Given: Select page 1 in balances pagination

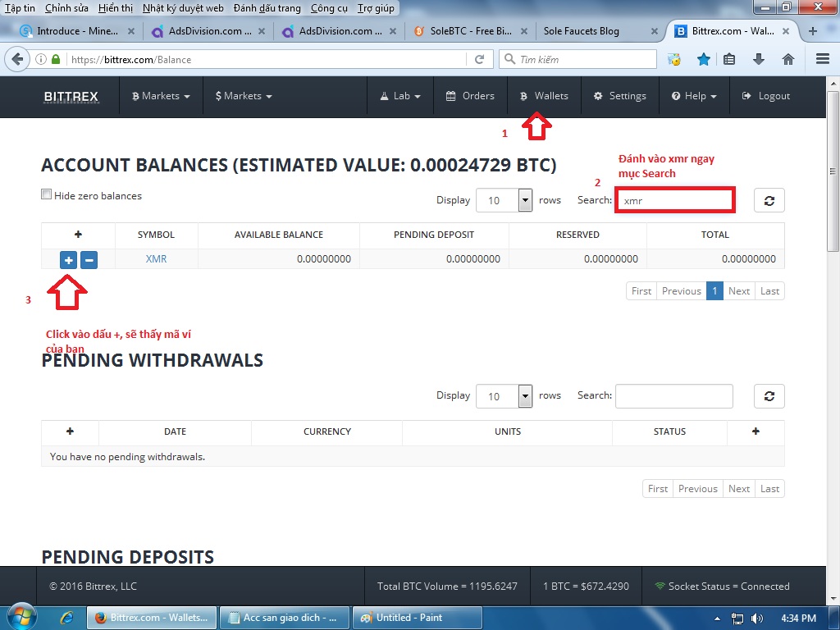Looking at the screenshot, I should click(x=714, y=291).
